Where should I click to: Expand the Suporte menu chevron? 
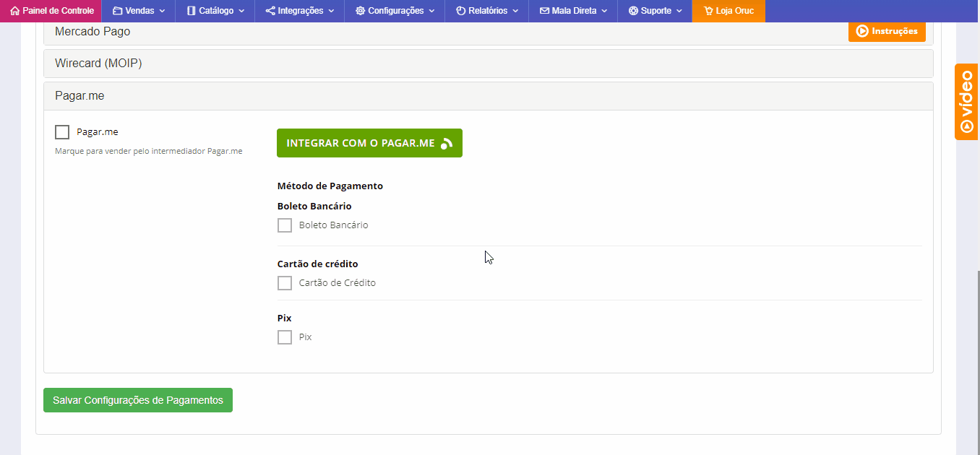click(679, 12)
